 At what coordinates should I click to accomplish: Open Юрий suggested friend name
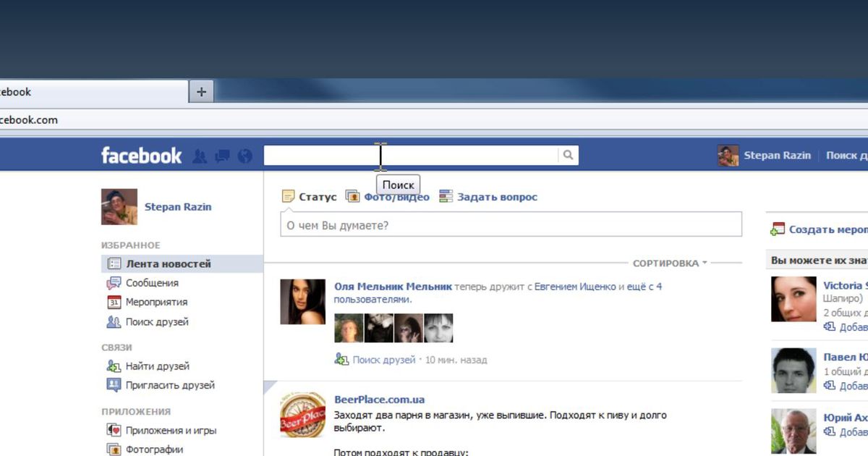pos(845,418)
